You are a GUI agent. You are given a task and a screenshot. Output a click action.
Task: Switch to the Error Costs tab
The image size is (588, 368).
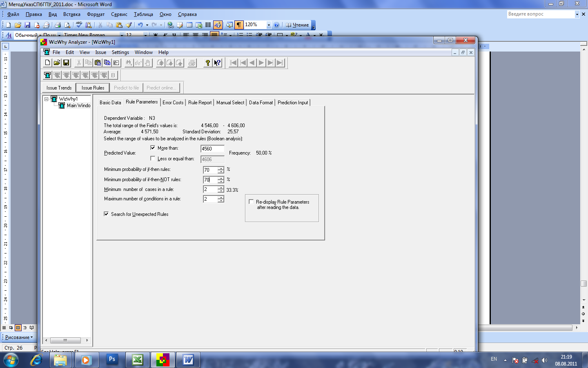[173, 103]
